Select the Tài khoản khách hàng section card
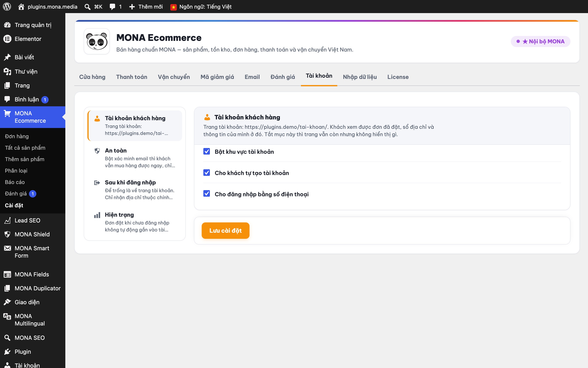The image size is (588, 368). 135,126
